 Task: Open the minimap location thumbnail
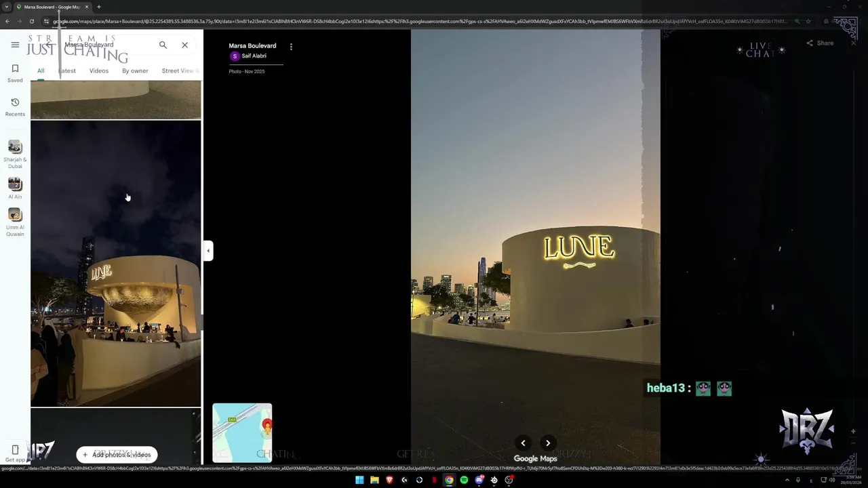[242, 432]
